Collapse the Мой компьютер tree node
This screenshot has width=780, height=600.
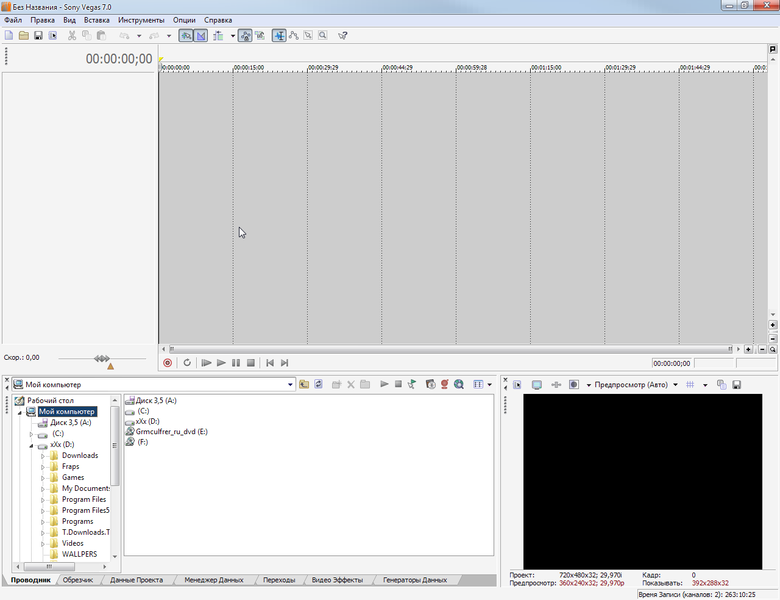(x=20, y=412)
